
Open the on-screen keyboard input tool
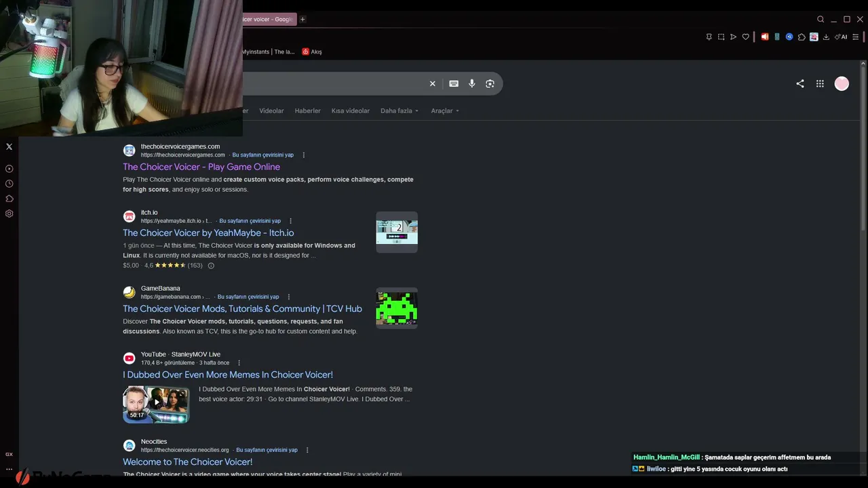pyautogui.click(x=454, y=83)
